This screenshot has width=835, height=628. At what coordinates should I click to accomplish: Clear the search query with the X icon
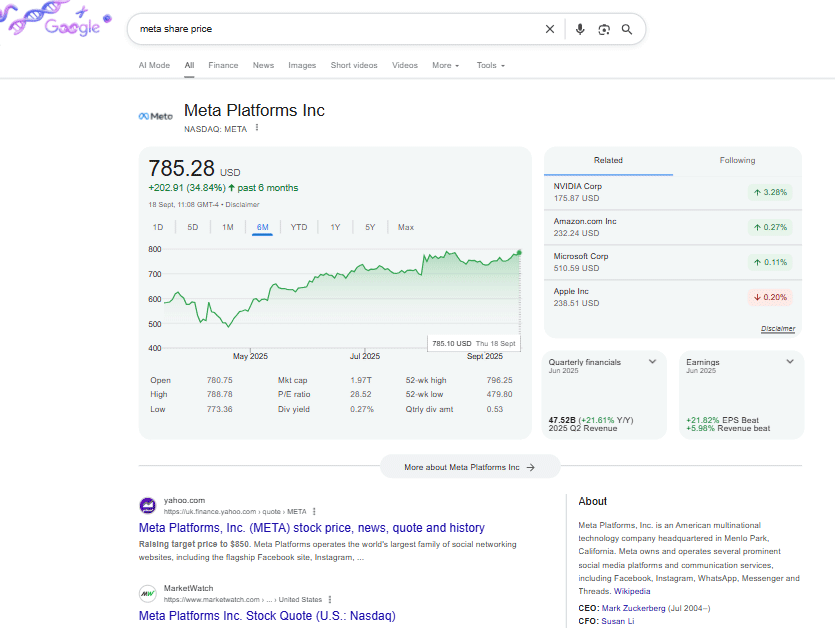tap(550, 29)
